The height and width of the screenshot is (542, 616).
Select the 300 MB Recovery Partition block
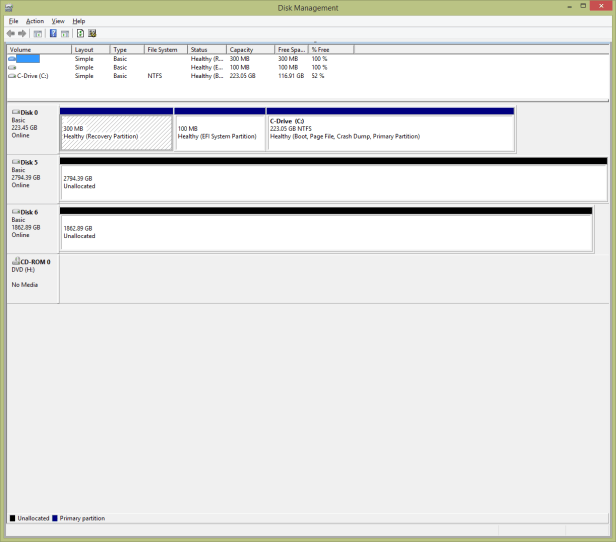[x=116, y=132]
